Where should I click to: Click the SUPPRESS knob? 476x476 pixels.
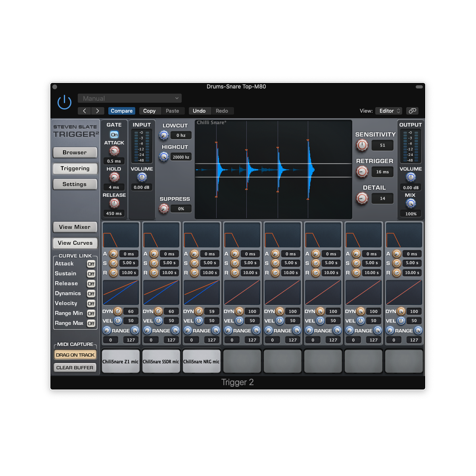(x=164, y=208)
